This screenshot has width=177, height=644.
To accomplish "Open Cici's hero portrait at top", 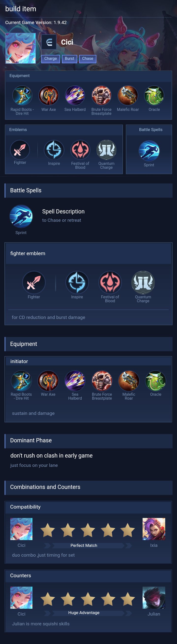I will [21, 48].
